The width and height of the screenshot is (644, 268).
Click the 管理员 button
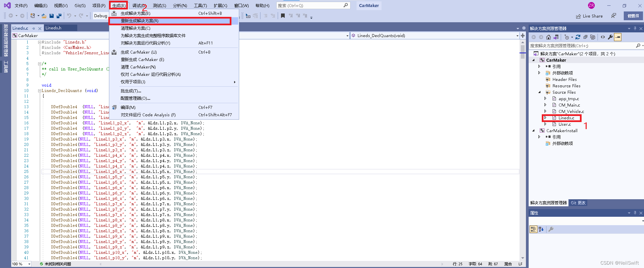[633, 16]
